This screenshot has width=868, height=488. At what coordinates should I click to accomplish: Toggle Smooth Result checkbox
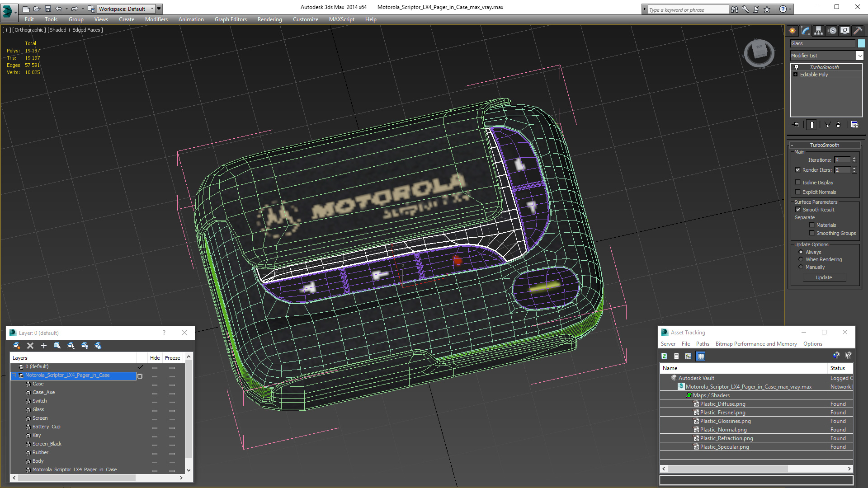pyautogui.click(x=798, y=210)
